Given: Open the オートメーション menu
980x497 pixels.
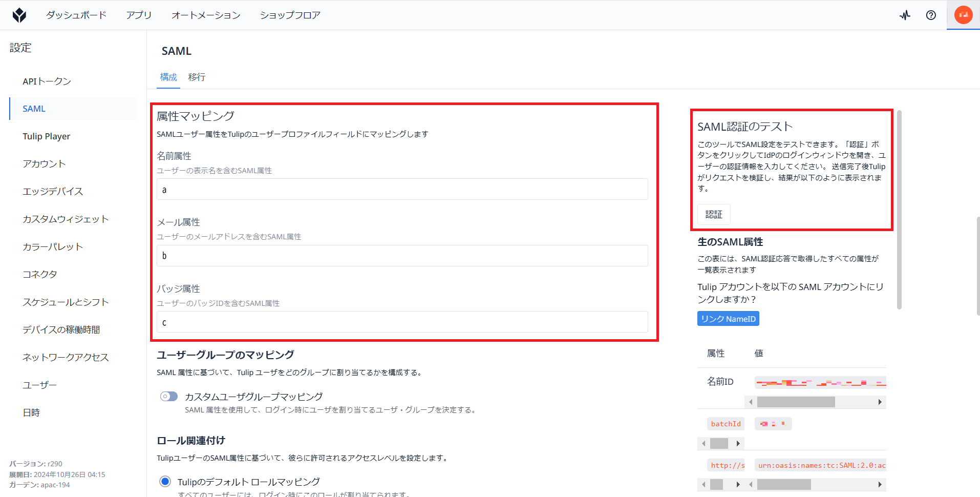Looking at the screenshot, I should [x=206, y=15].
